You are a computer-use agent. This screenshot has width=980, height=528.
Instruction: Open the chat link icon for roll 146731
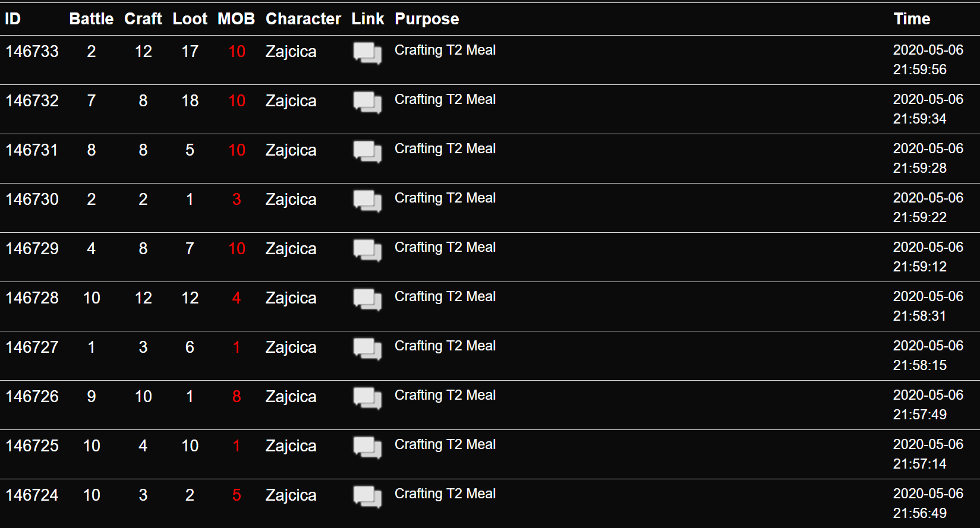pos(367,151)
